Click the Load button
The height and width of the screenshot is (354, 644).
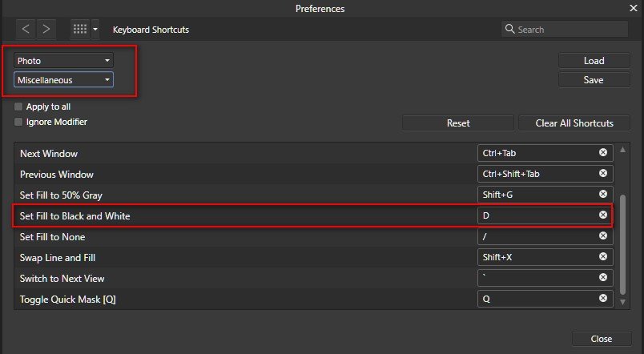coord(594,60)
